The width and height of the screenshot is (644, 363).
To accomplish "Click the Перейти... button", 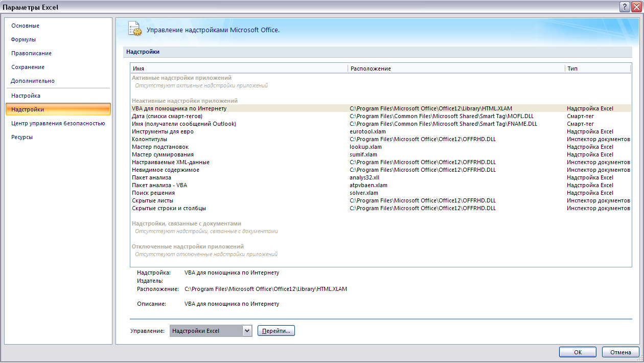I will tap(276, 331).
